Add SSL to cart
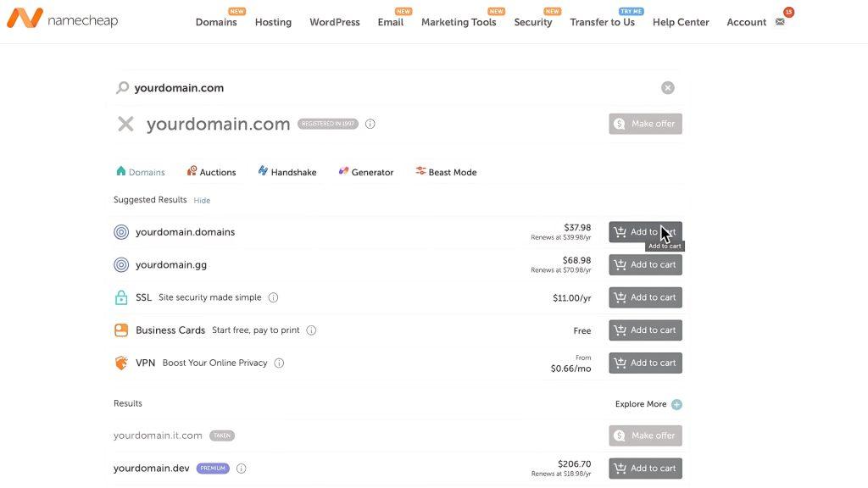This screenshot has height=488, width=868. click(645, 297)
